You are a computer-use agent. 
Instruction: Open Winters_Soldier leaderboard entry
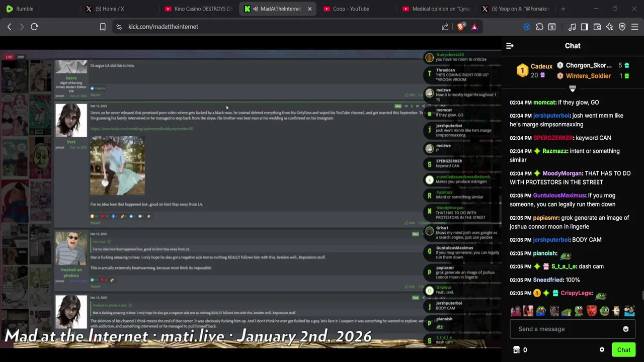pos(588,76)
